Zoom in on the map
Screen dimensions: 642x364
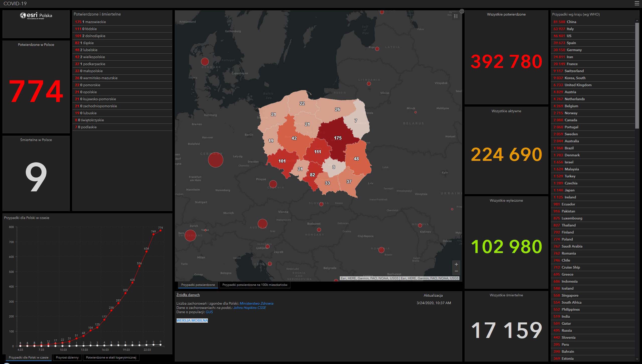pyautogui.click(x=456, y=264)
